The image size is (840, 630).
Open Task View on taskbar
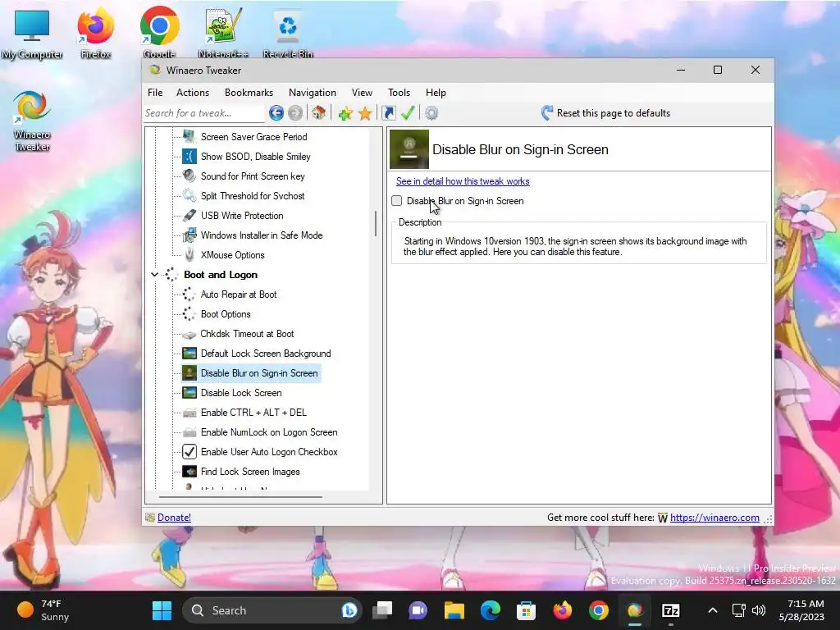click(382, 610)
